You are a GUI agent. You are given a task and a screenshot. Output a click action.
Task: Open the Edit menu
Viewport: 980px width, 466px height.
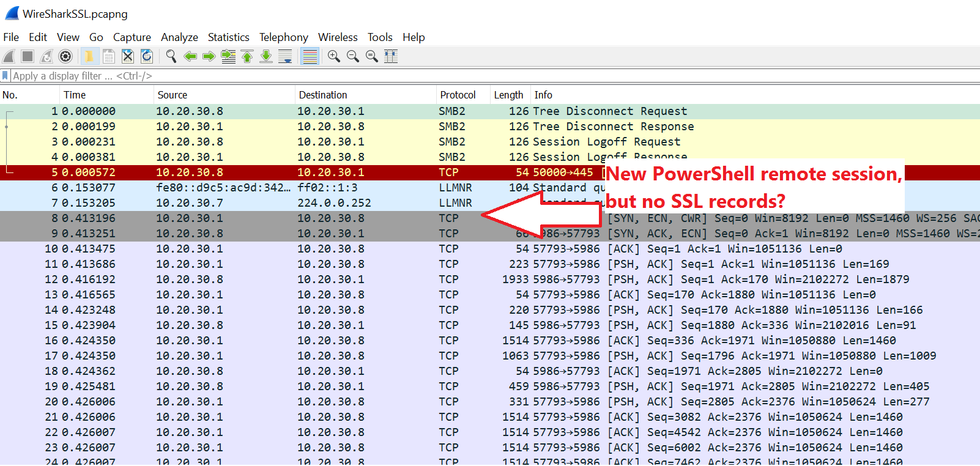(38, 37)
